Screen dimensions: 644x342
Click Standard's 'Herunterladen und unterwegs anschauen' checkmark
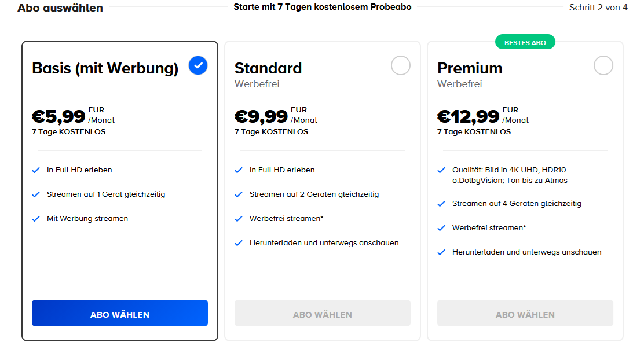click(x=239, y=243)
